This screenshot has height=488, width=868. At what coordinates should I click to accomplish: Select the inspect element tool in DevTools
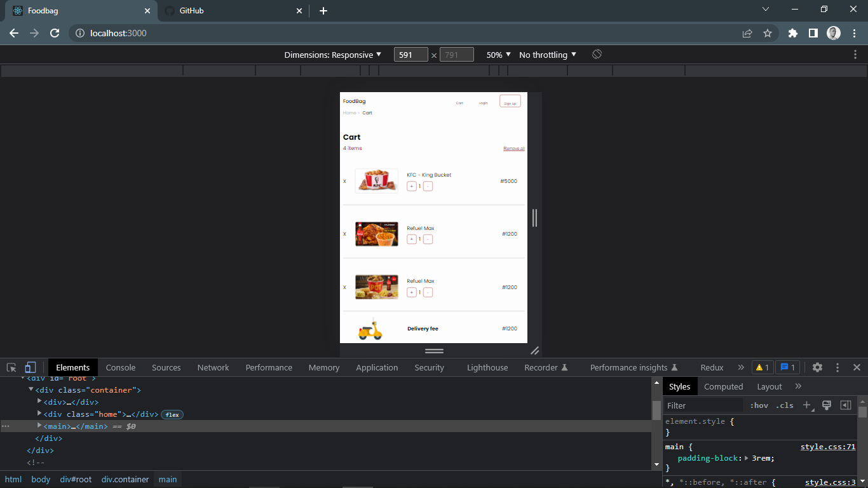(x=11, y=367)
